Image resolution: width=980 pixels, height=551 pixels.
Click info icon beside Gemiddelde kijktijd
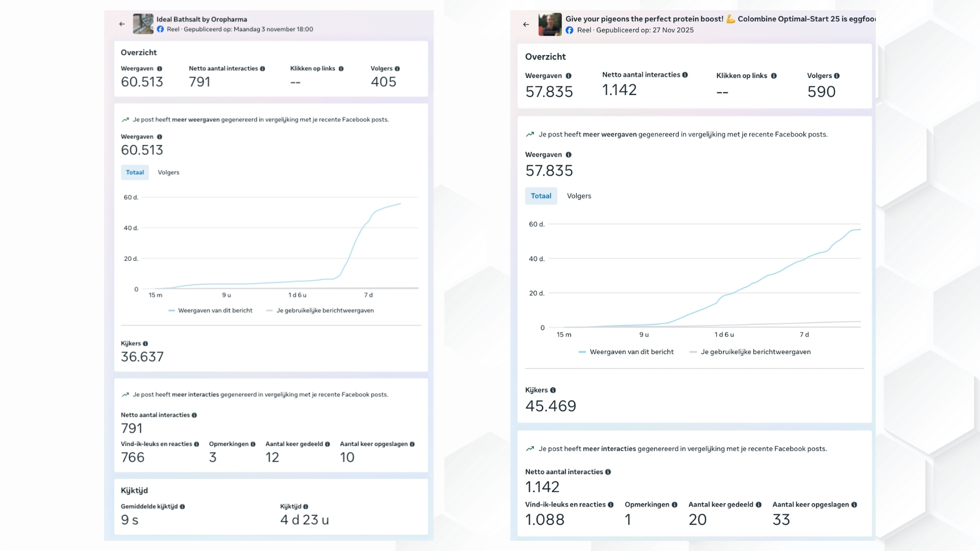(x=182, y=507)
